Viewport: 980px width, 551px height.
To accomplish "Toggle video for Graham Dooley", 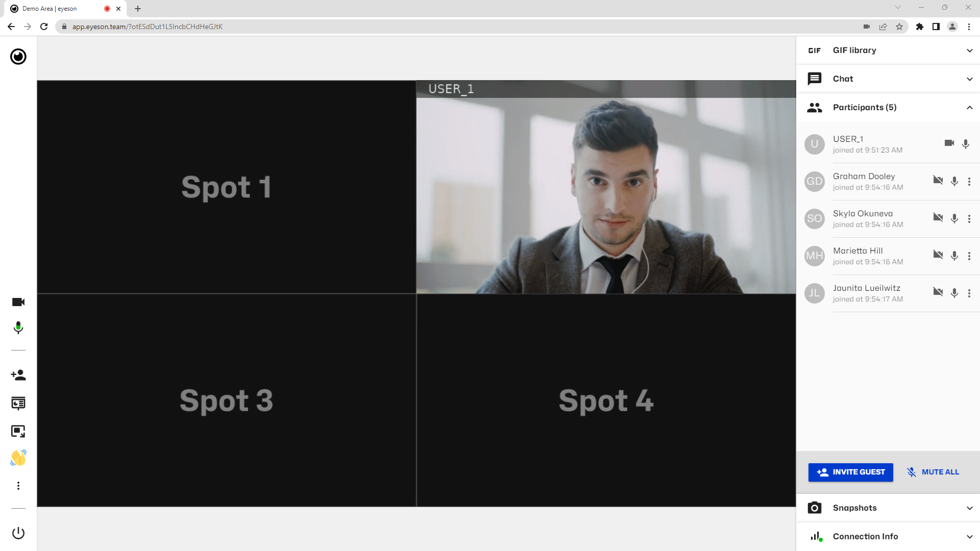I will coord(938,180).
